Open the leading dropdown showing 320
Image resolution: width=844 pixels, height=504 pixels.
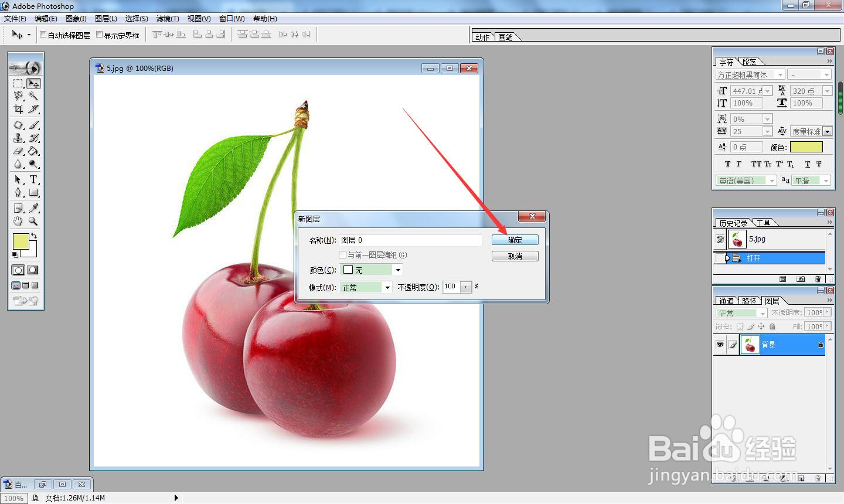pyautogui.click(x=827, y=91)
